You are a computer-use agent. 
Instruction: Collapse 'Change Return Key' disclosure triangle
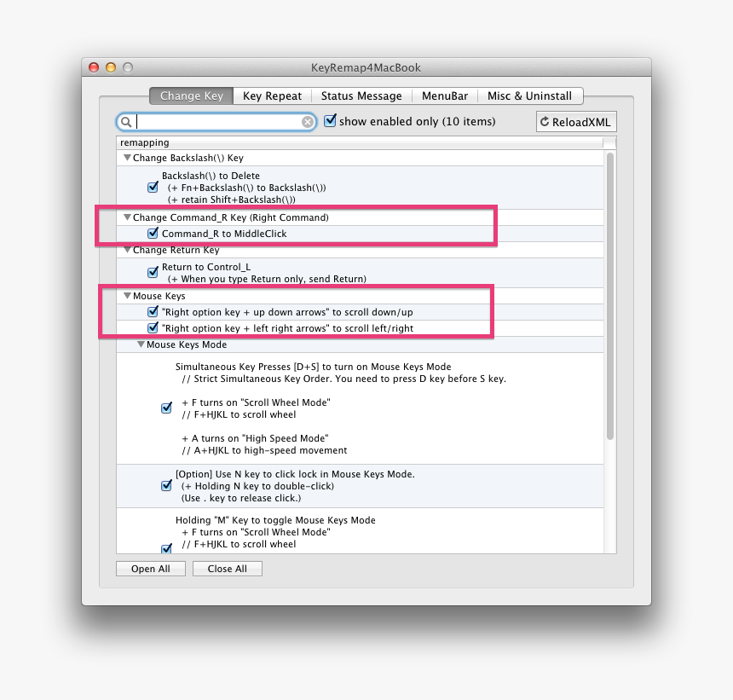127,250
